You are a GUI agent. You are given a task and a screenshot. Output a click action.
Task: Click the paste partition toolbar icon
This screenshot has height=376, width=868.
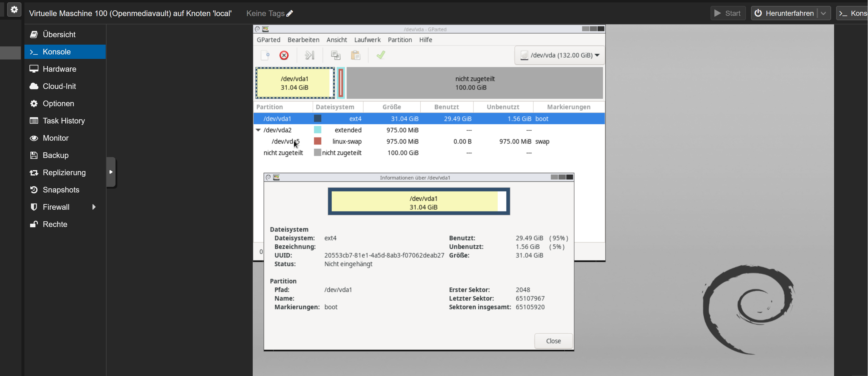click(x=355, y=55)
